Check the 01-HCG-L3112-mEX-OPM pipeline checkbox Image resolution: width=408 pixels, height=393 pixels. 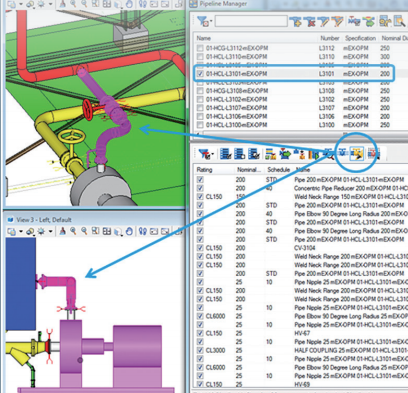coord(200,48)
